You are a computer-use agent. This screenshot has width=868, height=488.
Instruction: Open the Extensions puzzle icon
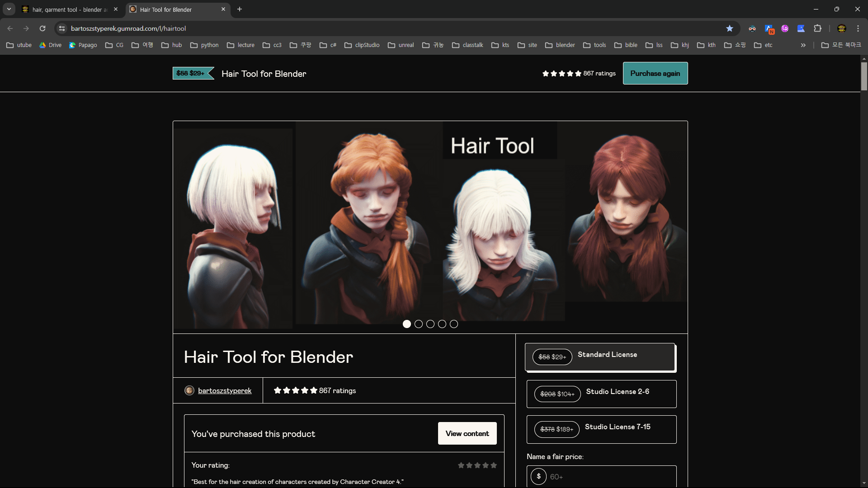click(817, 28)
